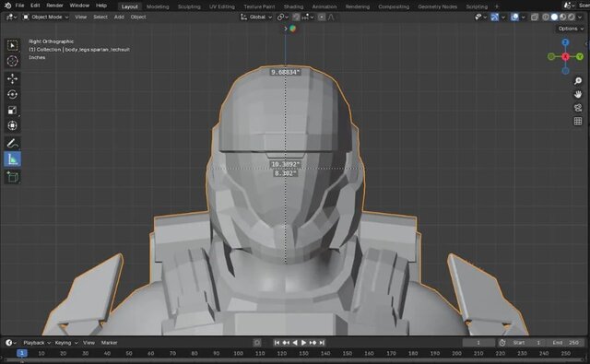Switch to the UV Editing tab
The width and height of the screenshot is (590, 364).
[x=222, y=6]
